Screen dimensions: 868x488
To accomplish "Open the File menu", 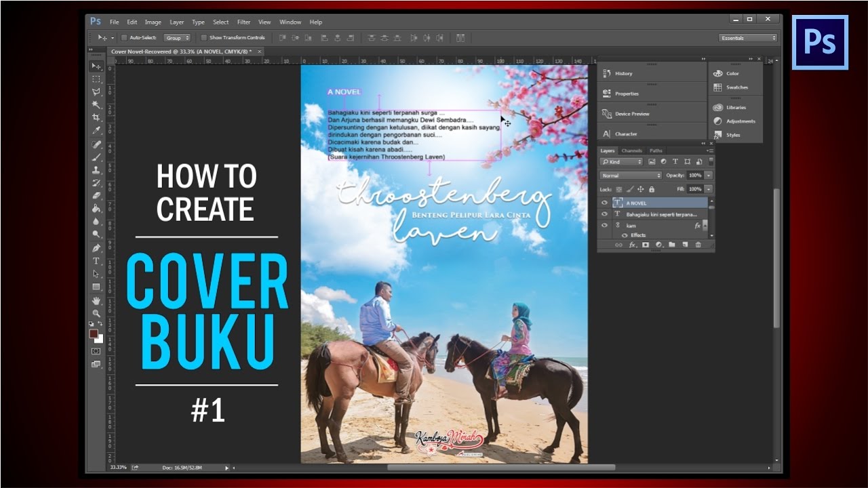I will tap(115, 22).
